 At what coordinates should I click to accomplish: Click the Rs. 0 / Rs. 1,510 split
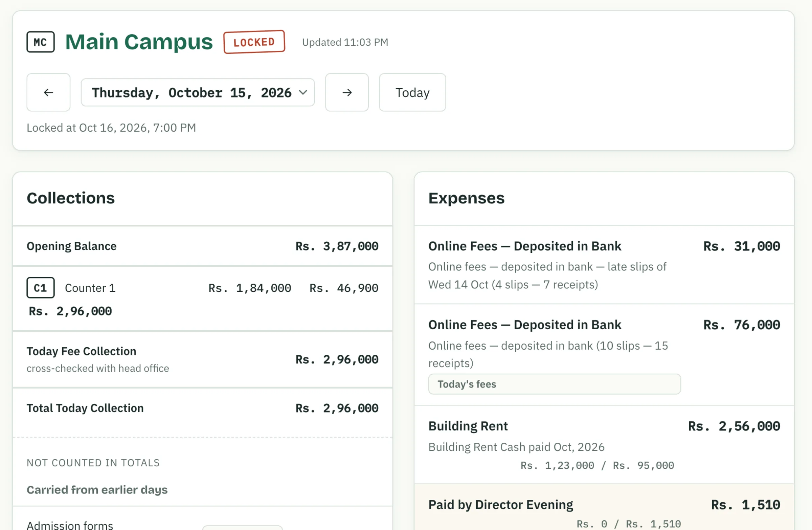point(628,524)
